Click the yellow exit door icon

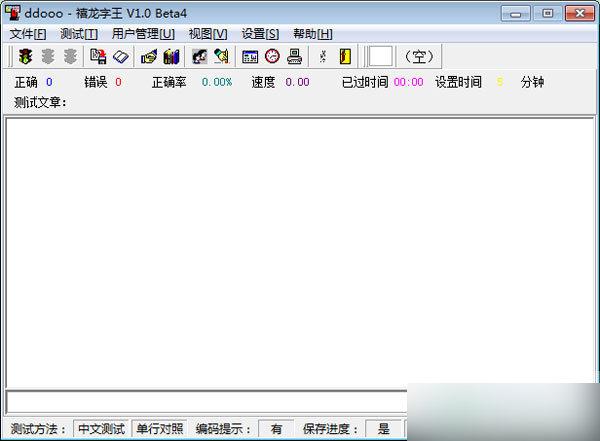[x=345, y=57]
